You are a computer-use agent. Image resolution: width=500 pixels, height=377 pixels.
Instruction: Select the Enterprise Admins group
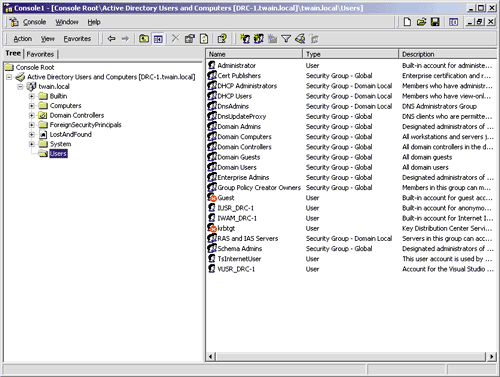[x=243, y=177]
